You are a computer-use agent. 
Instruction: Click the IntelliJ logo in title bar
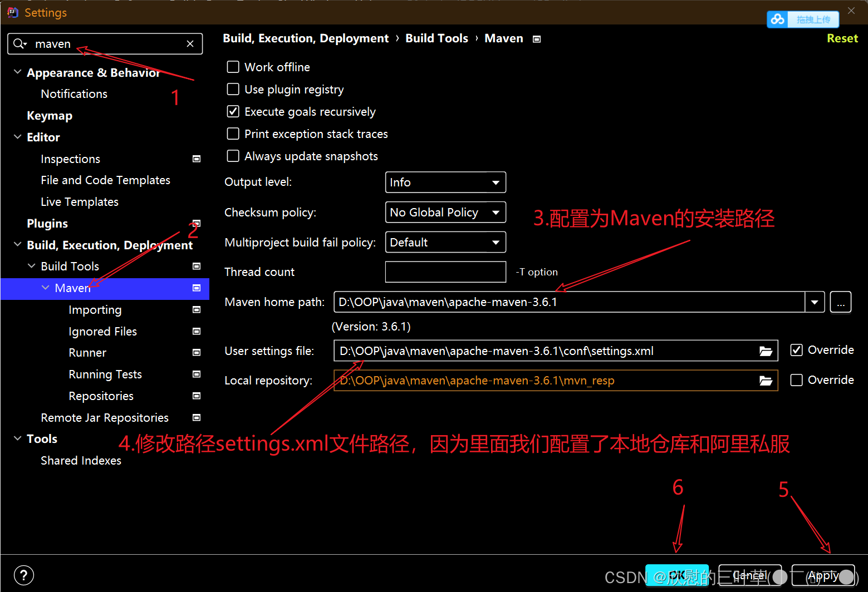point(12,12)
